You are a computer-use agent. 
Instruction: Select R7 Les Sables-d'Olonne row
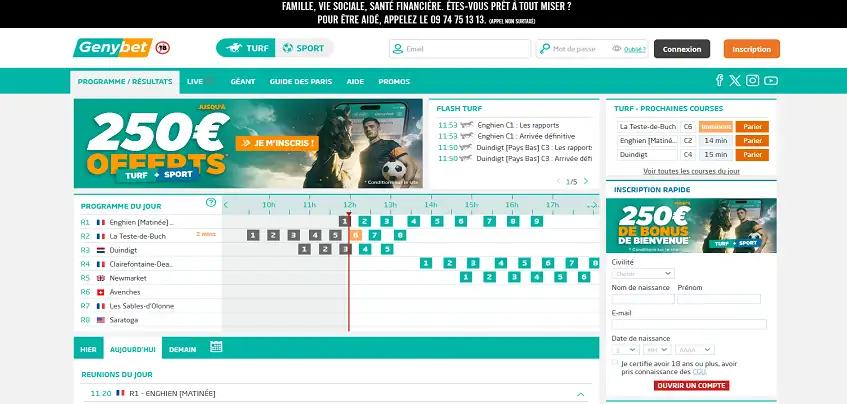(147, 306)
